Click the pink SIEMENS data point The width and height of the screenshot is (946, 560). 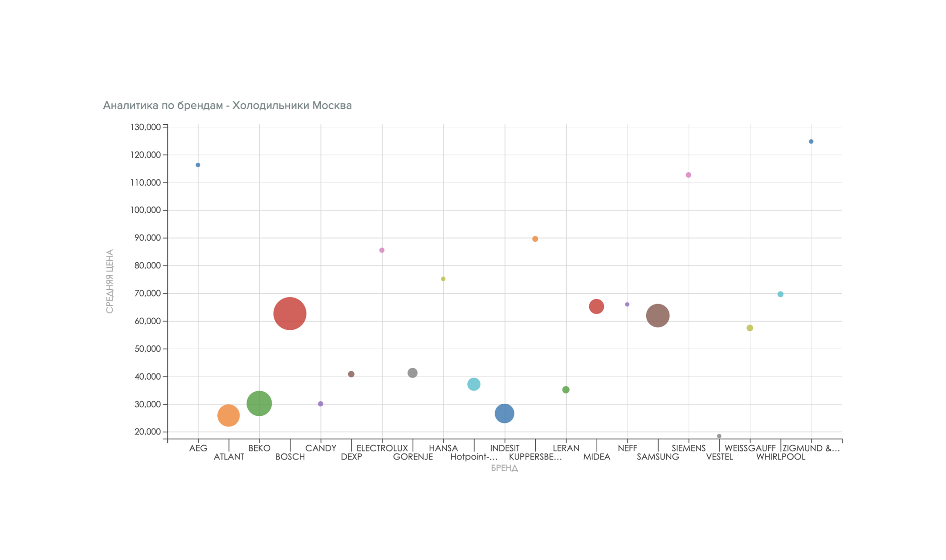[688, 175]
